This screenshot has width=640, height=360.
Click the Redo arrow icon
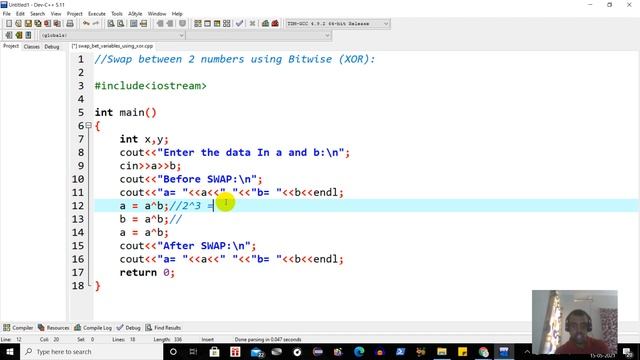96,24
